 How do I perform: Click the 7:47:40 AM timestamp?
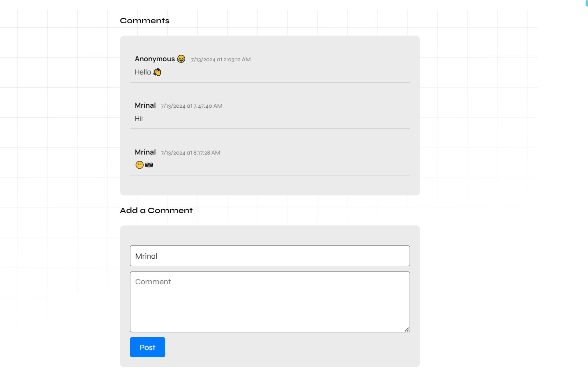(191, 106)
